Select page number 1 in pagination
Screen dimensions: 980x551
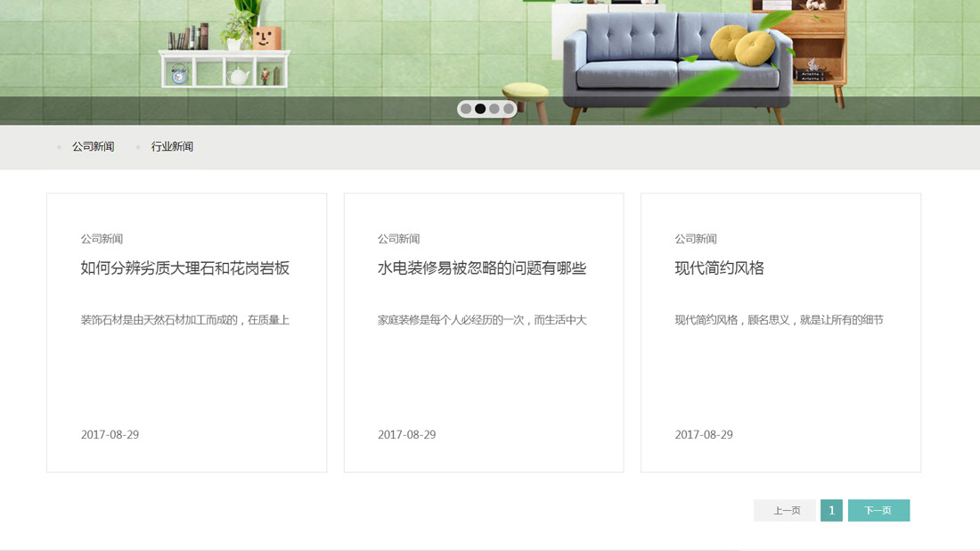(832, 510)
